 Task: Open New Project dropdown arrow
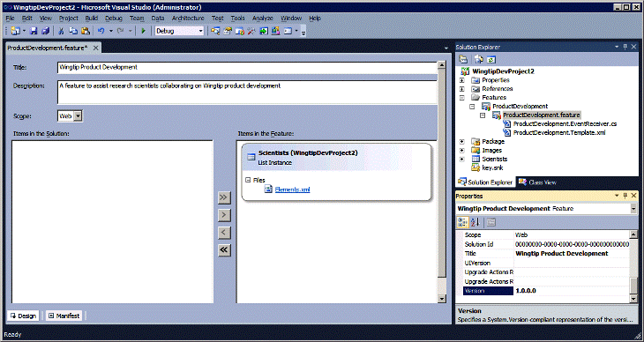tap(24, 31)
